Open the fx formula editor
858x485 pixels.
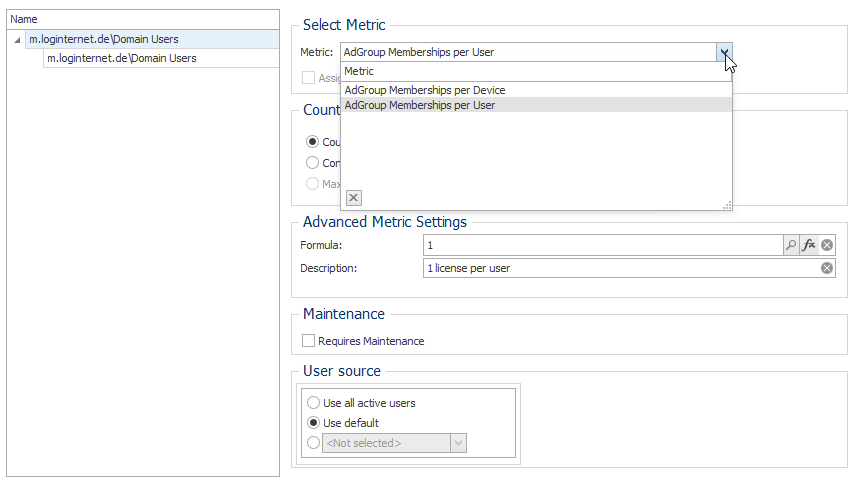808,245
